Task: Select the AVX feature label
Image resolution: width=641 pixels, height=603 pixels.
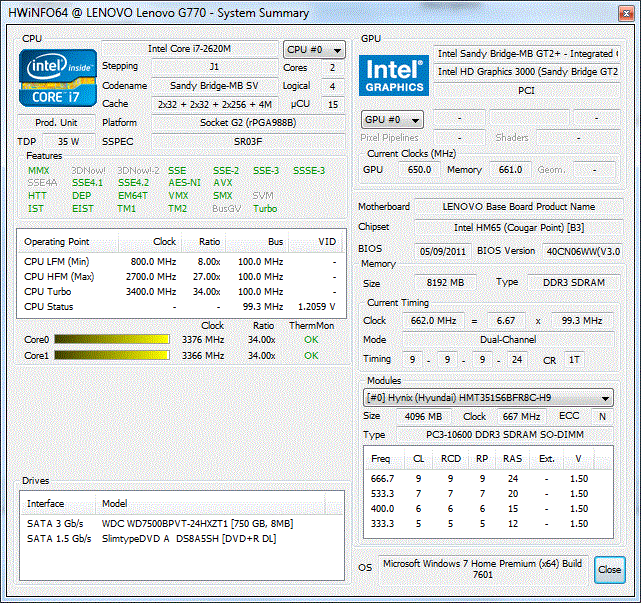Action: click(x=222, y=183)
